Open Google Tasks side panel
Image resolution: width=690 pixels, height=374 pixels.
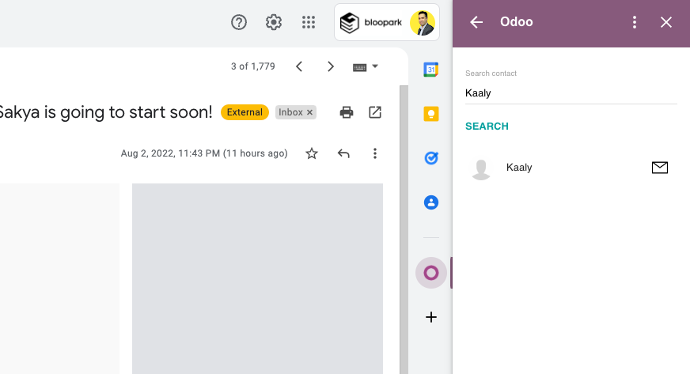click(x=431, y=158)
